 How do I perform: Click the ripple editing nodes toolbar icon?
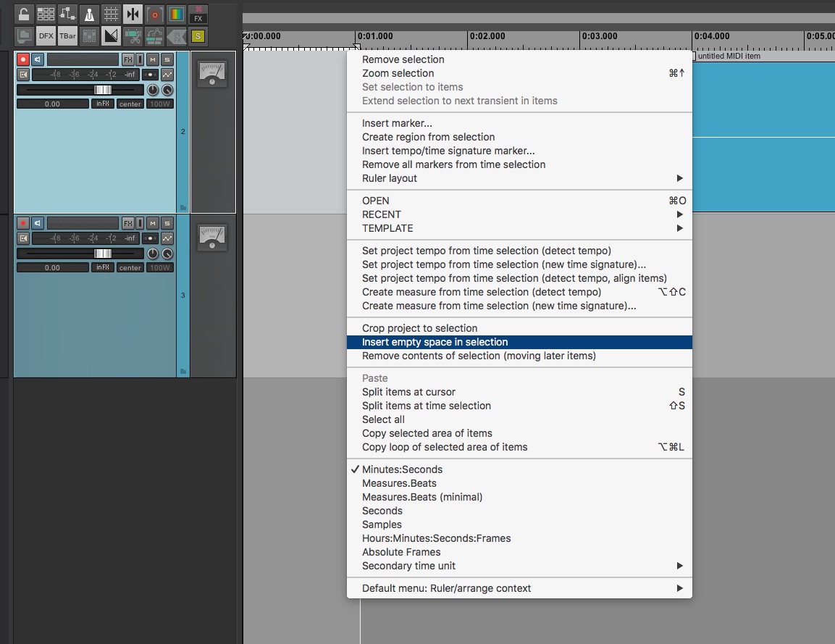(67, 14)
